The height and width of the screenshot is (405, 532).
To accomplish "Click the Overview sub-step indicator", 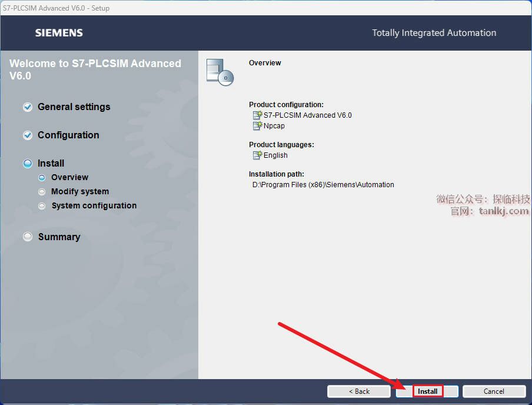I will click(x=42, y=178).
